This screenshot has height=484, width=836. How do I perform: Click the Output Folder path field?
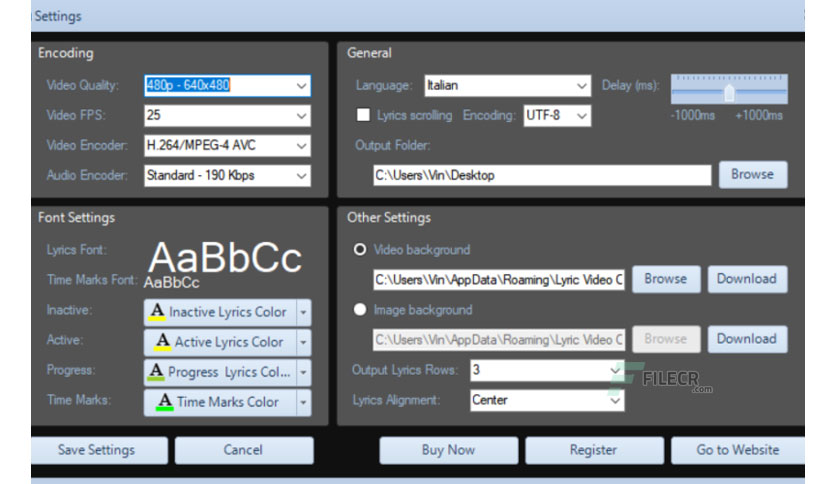click(542, 175)
